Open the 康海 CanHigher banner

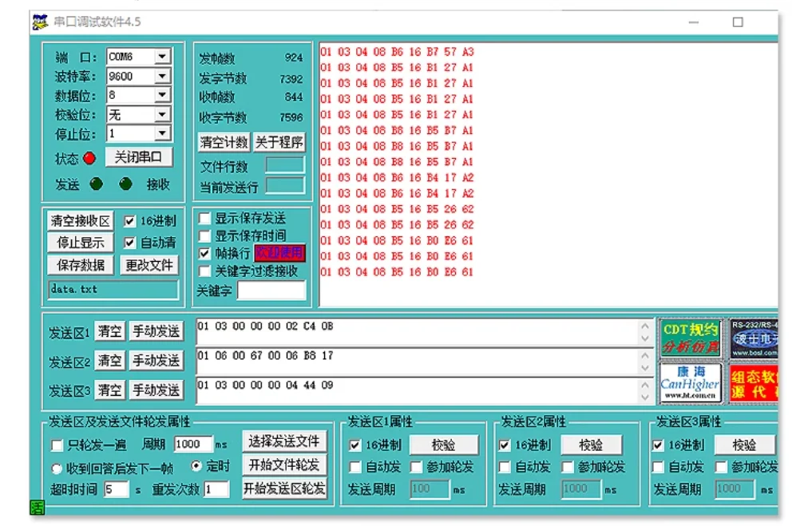pos(691,382)
